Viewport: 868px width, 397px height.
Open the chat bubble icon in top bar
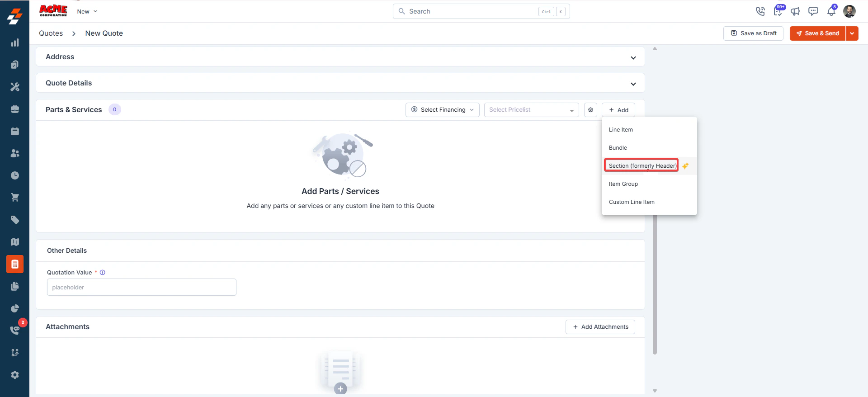(813, 11)
